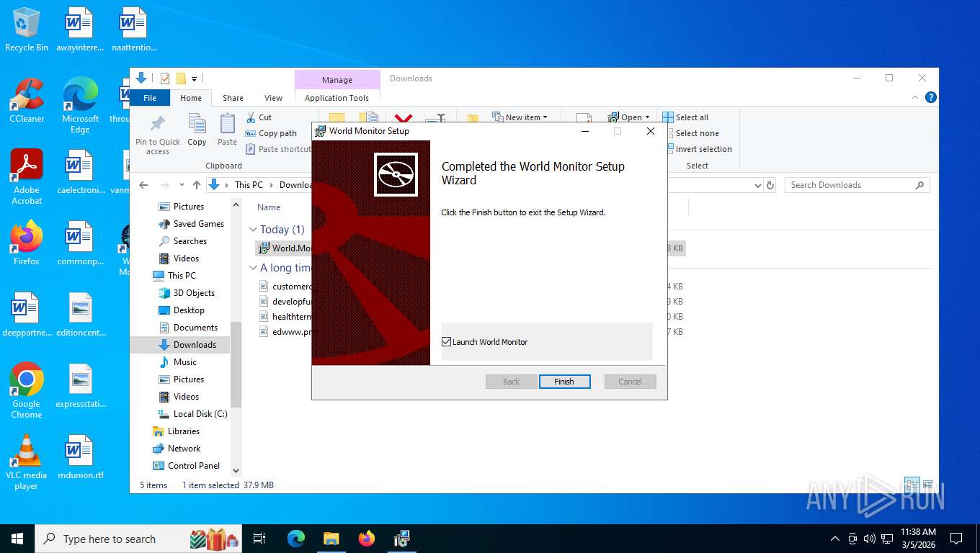Click the Paste ribbon icon
The height and width of the screenshot is (553, 980).
(x=227, y=130)
